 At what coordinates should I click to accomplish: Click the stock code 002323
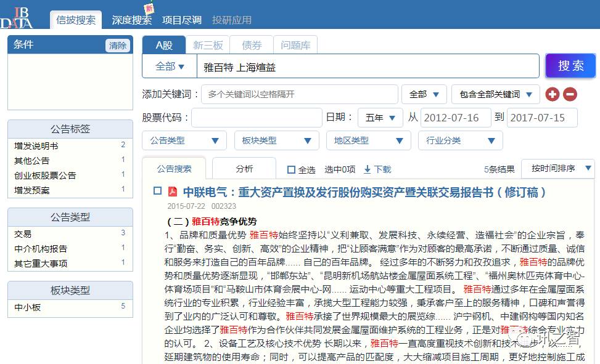[224, 206]
